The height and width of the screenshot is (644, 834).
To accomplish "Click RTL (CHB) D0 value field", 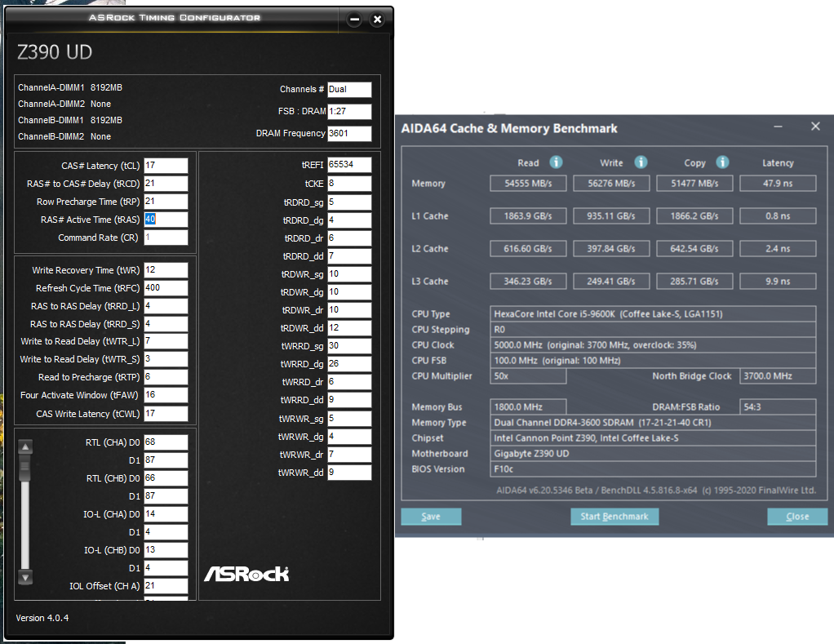I will coord(166,478).
